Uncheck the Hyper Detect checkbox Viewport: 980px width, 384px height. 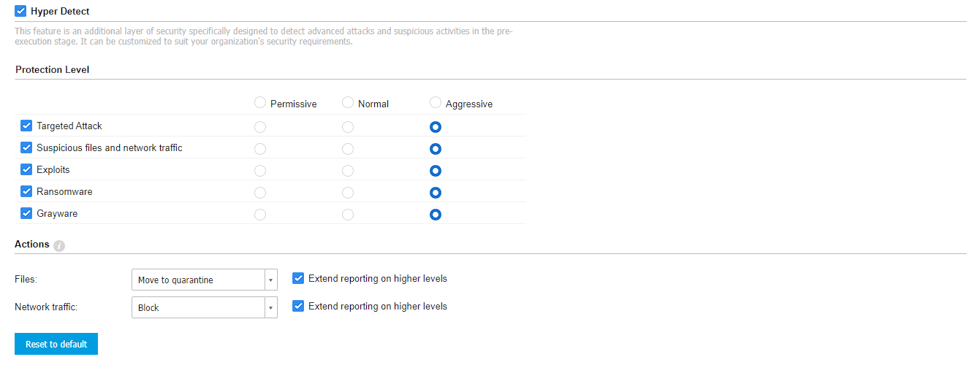(x=20, y=12)
